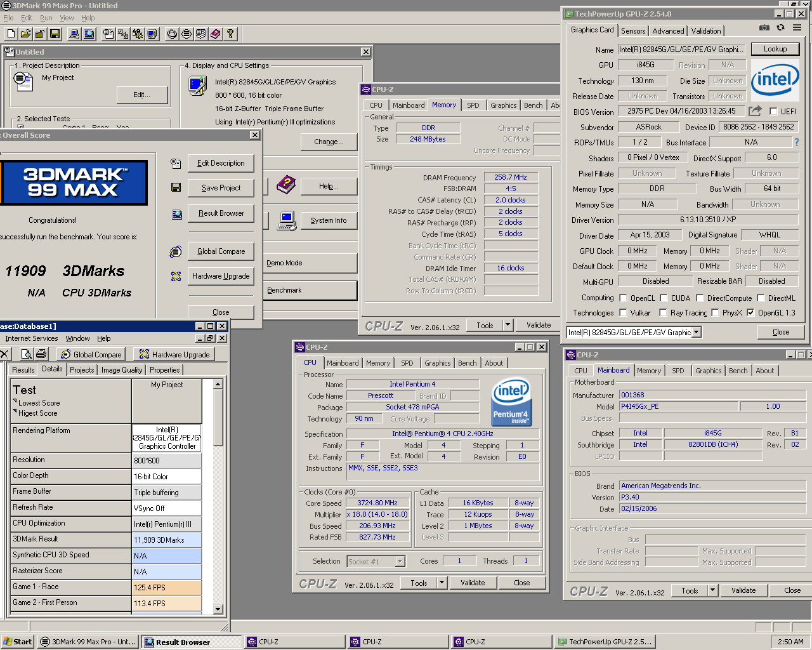Screen dimensions: 812x650
Task: Click the yellow question mark toolbar icon
Action: [x=230, y=34]
